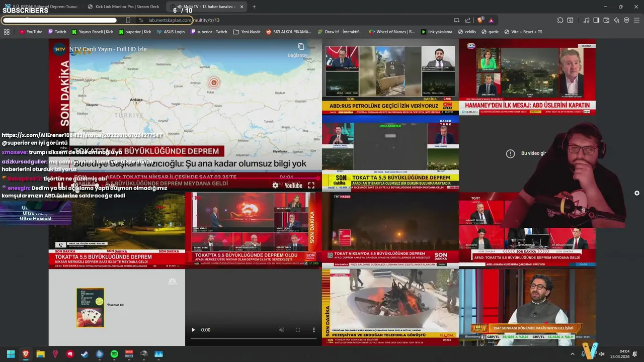The image size is (644, 362).
Task: Switch to the KRDAE Bölgesel Deprem-Tsunami tab
Action: [x=40, y=7]
